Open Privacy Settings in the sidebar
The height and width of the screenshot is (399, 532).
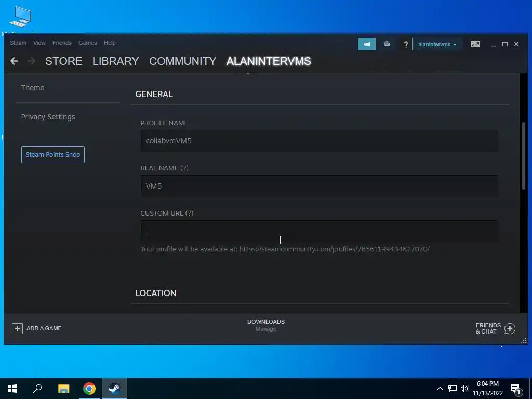[48, 117]
